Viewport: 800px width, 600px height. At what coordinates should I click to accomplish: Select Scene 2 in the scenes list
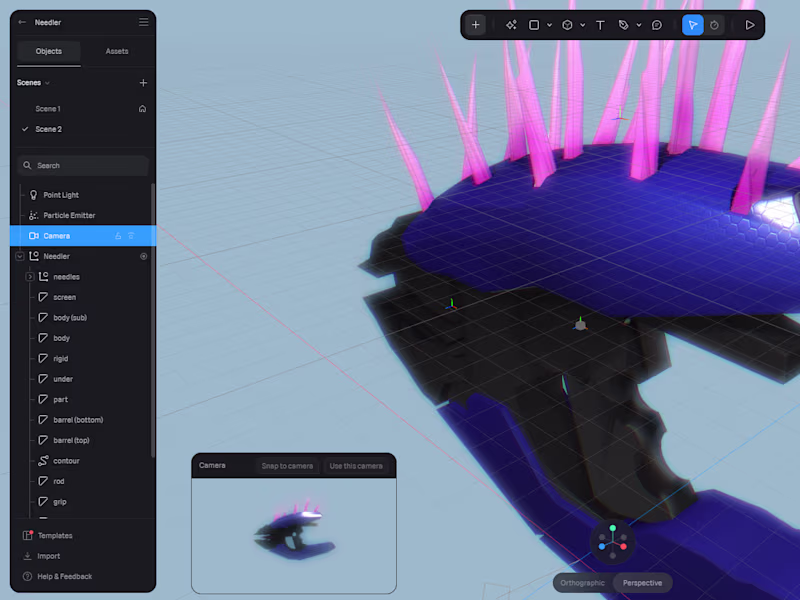(x=48, y=129)
